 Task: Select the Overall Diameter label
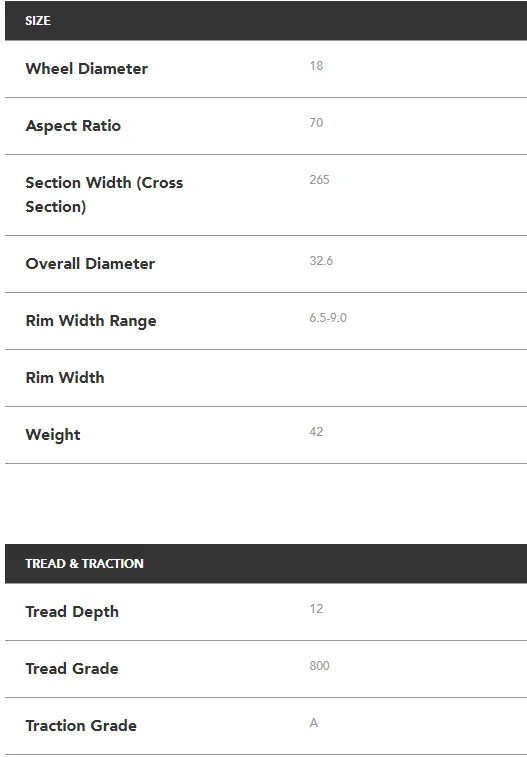[90, 264]
